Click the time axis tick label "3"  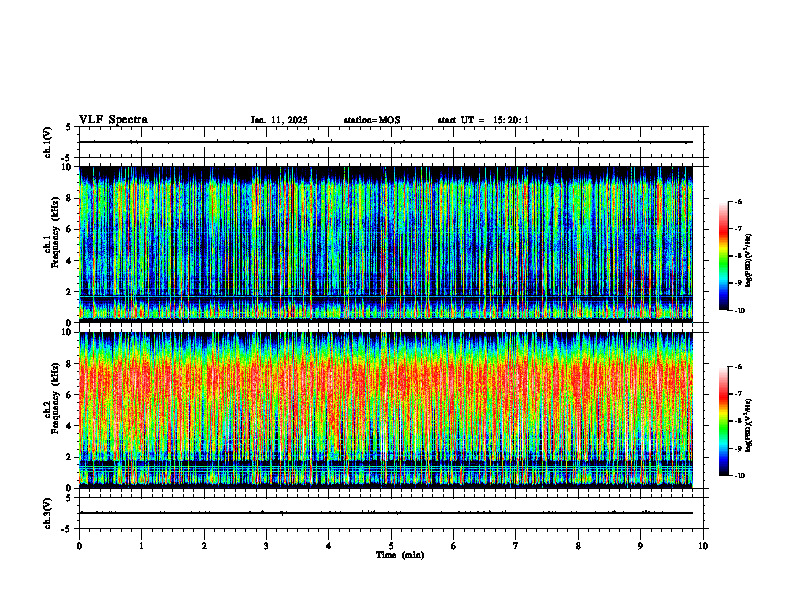point(266,546)
